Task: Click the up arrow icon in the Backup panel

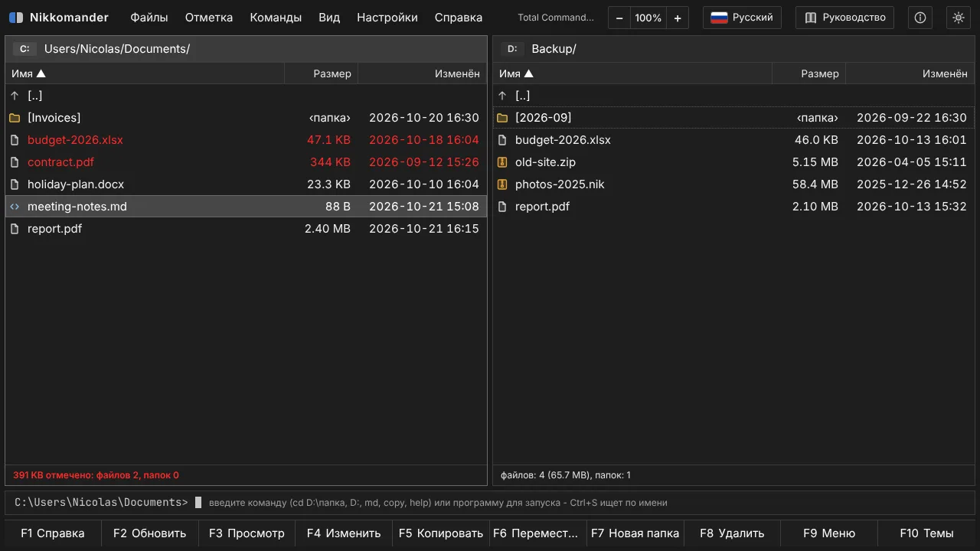Action: 502,96
